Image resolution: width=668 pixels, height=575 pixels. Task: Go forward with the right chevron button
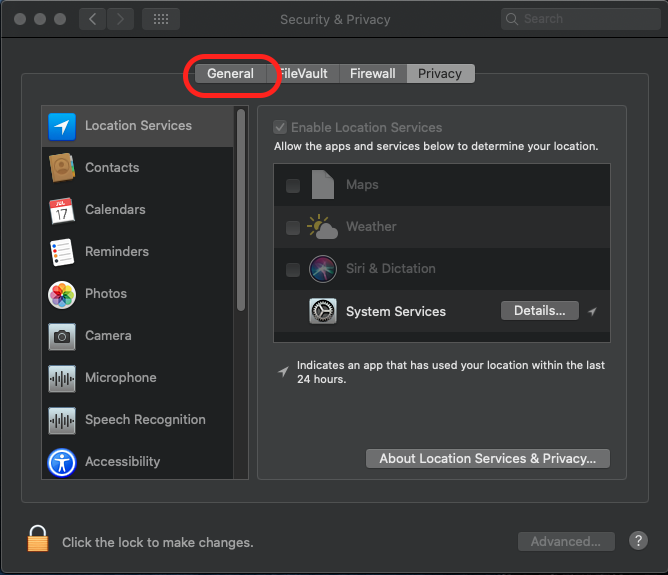coord(121,19)
